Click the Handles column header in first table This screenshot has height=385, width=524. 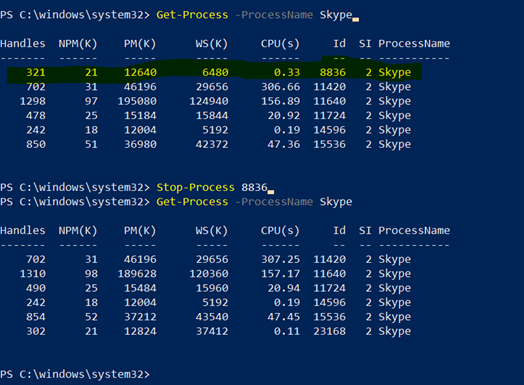(23, 43)
